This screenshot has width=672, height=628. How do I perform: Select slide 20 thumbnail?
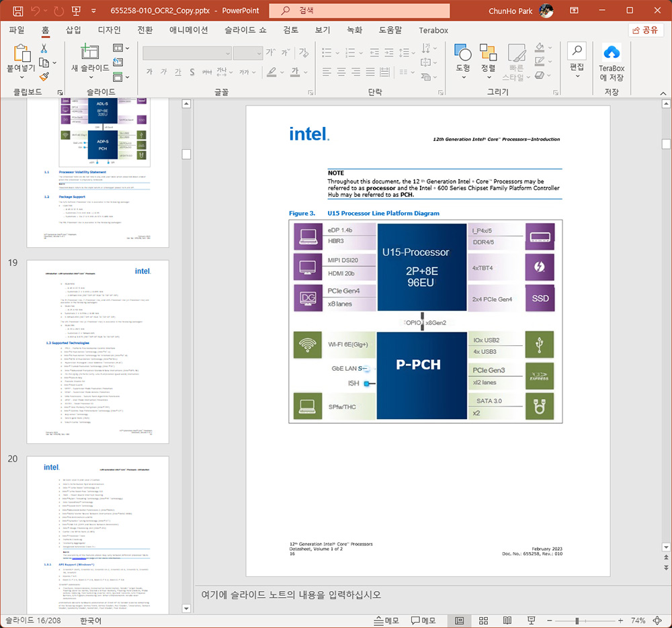click(x=97, y=535)
